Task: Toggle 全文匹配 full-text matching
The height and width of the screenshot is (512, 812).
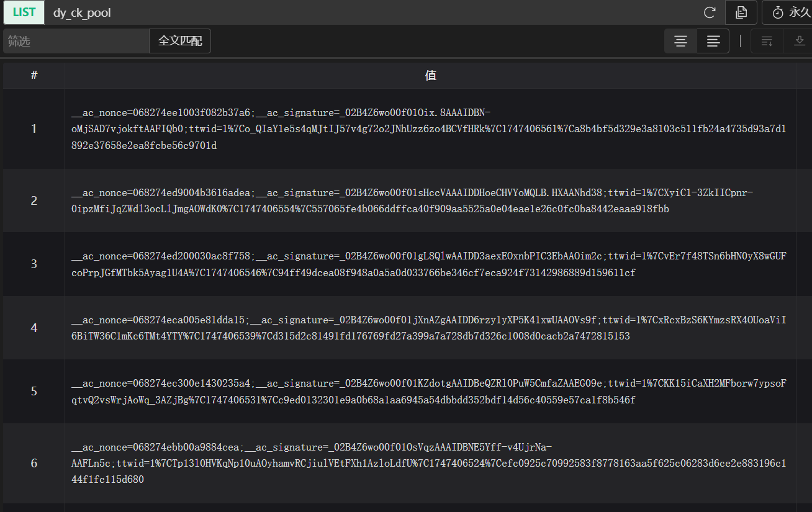Action: pos(179,40)
